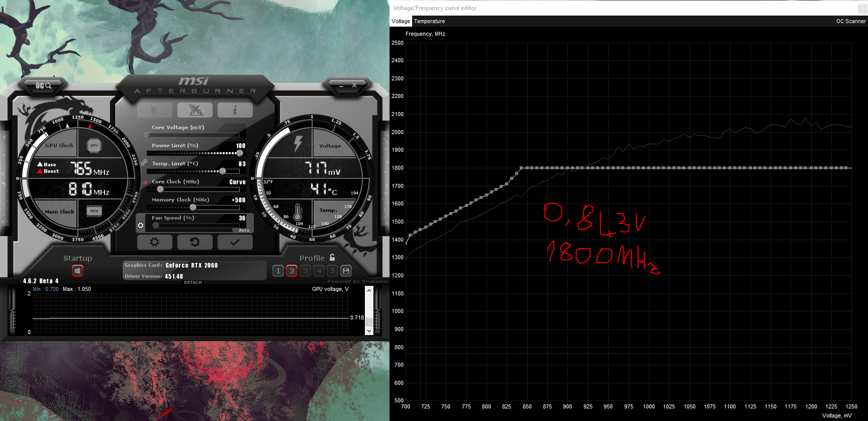Open the OC Scanner magnifier button in Afterburner

[43, 86]
